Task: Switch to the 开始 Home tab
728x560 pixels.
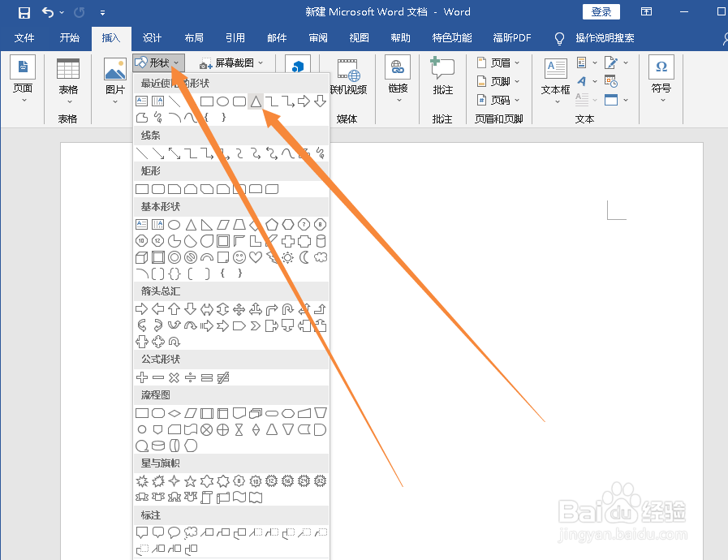Action: click(70, 37)
